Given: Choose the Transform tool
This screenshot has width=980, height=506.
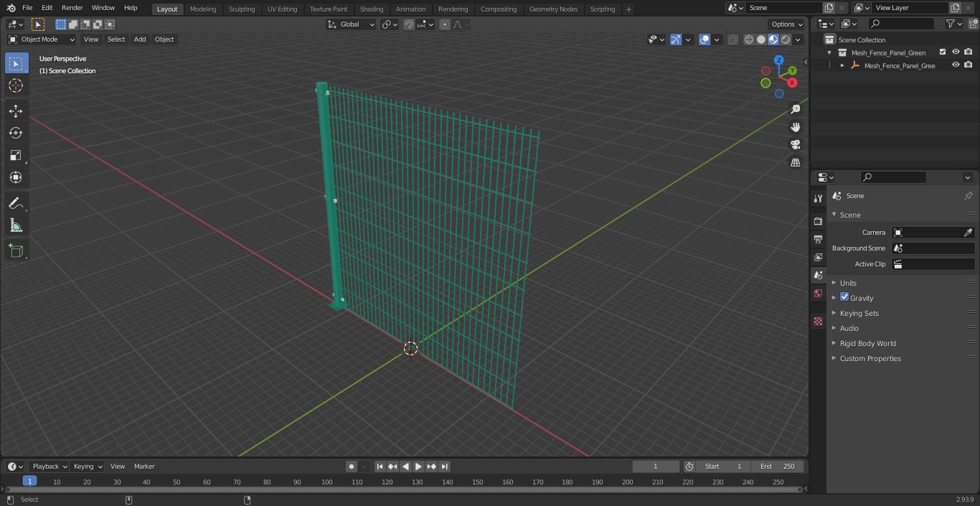Looking at the screenshot, I should point(16,177).
